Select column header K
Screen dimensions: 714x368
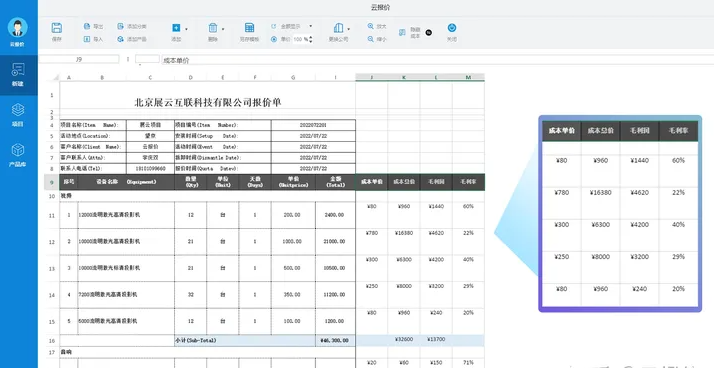(404, 77)
